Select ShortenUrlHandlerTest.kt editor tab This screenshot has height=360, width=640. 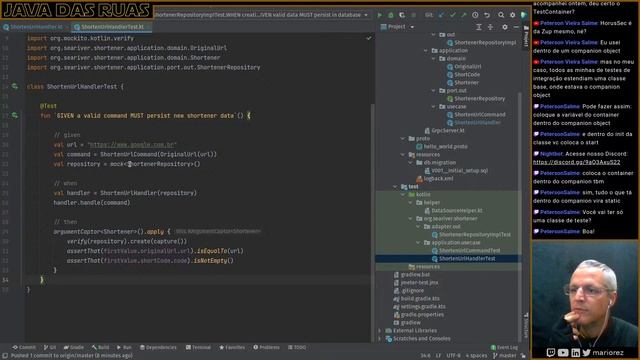[112, 27]
